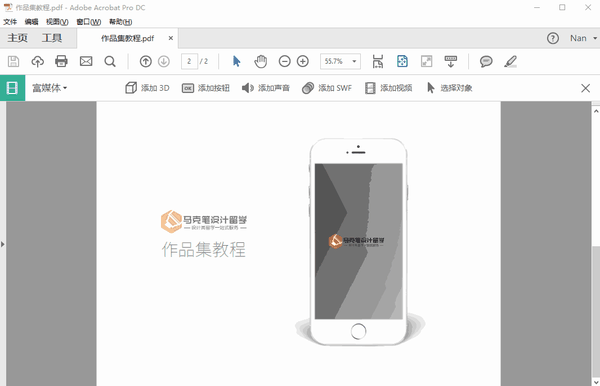Go to previous page arrow
600x386 pixels.
tap(145, 61)
